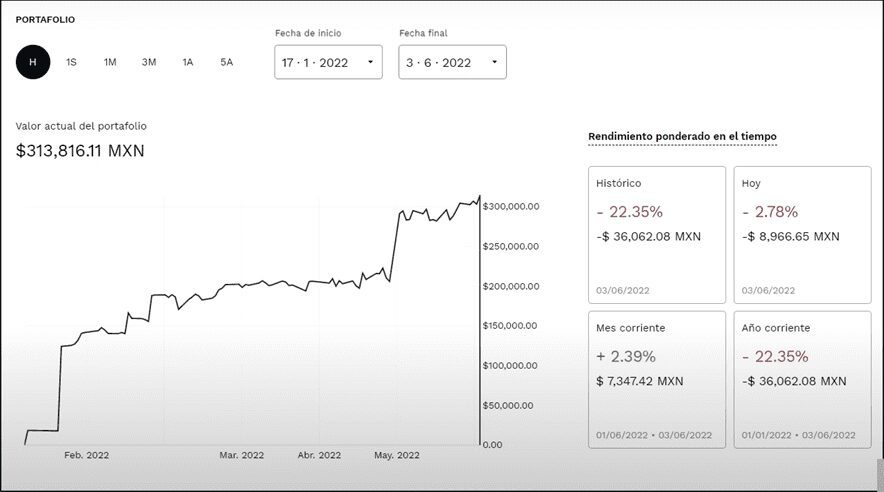Click the PORTAFOLIO section title

click(x=45, y=19)
